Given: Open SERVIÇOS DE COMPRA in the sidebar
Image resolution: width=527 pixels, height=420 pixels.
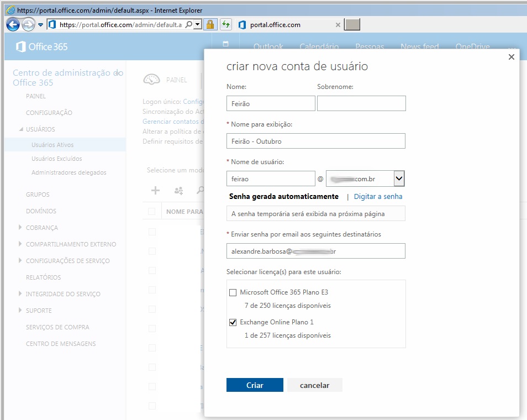Looking at the screenshot, I should click(x=57, y=327).
